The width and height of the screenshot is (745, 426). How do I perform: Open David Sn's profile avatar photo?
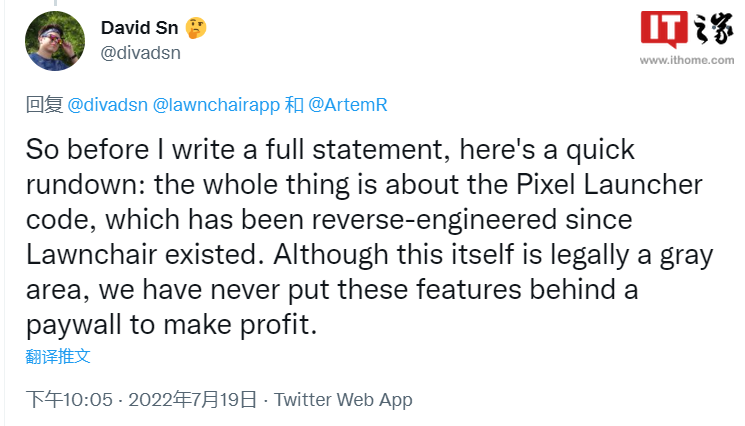(x=55, y=41)
